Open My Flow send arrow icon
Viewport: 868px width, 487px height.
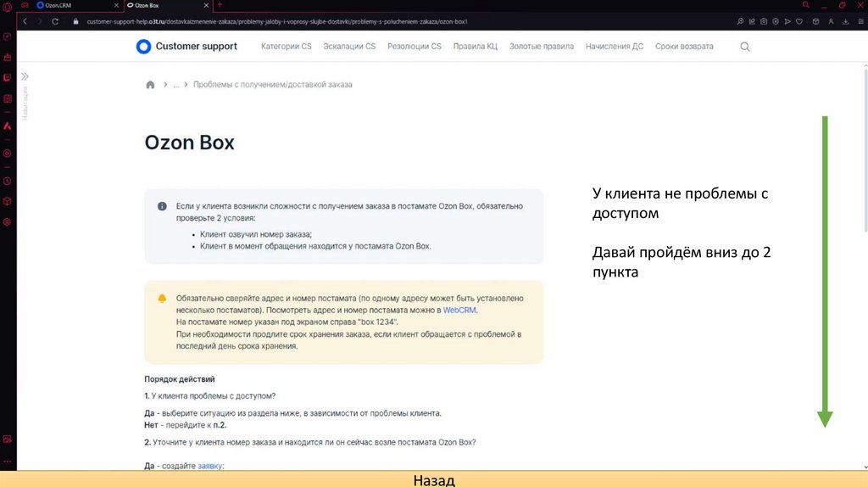(x=787, y=21)
